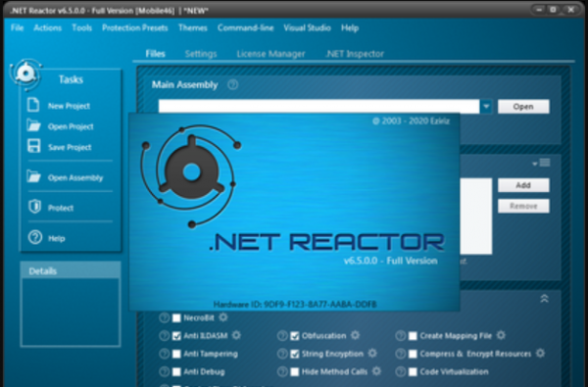Viewport: 588px width, 387px height.
Task: Open the Visual Studio menu
Action: 307,27
